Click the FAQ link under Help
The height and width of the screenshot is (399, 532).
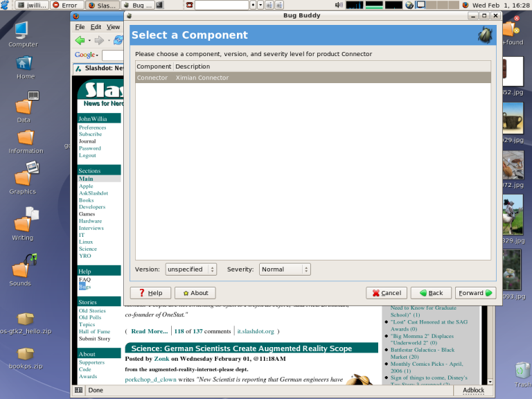[x=85, y=280]
